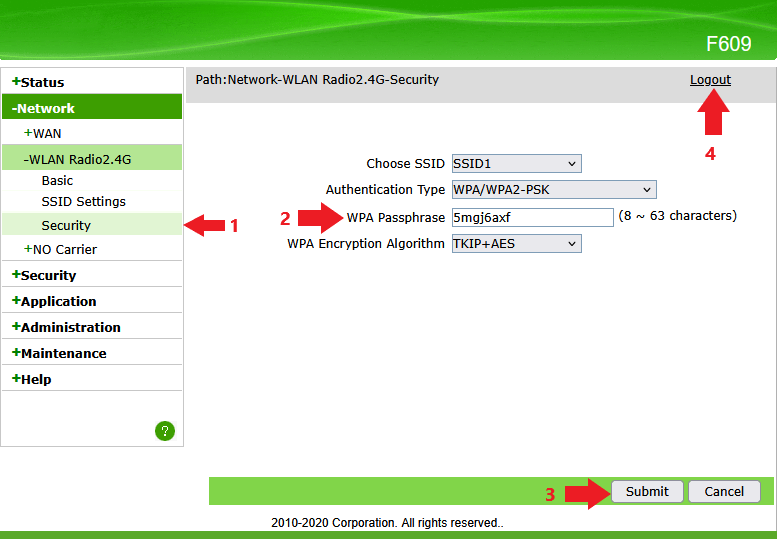The height and width of the screenshot is (541, 779).
Task: Click into the WPA Passphrase field
Action: [533, 217]
